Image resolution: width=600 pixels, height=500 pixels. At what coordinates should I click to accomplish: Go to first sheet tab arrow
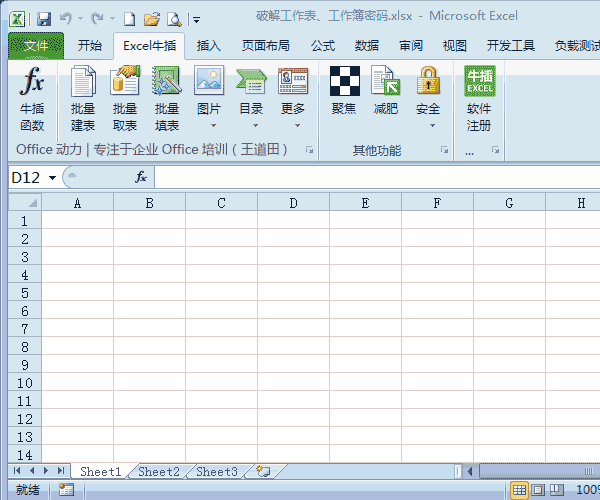tap(17, 471)
